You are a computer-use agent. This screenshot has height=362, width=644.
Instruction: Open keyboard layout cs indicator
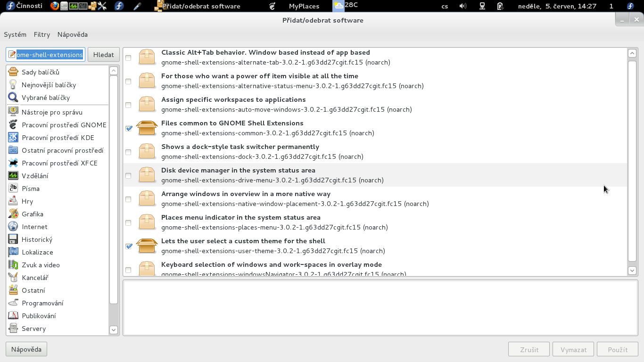click(445, 6)
